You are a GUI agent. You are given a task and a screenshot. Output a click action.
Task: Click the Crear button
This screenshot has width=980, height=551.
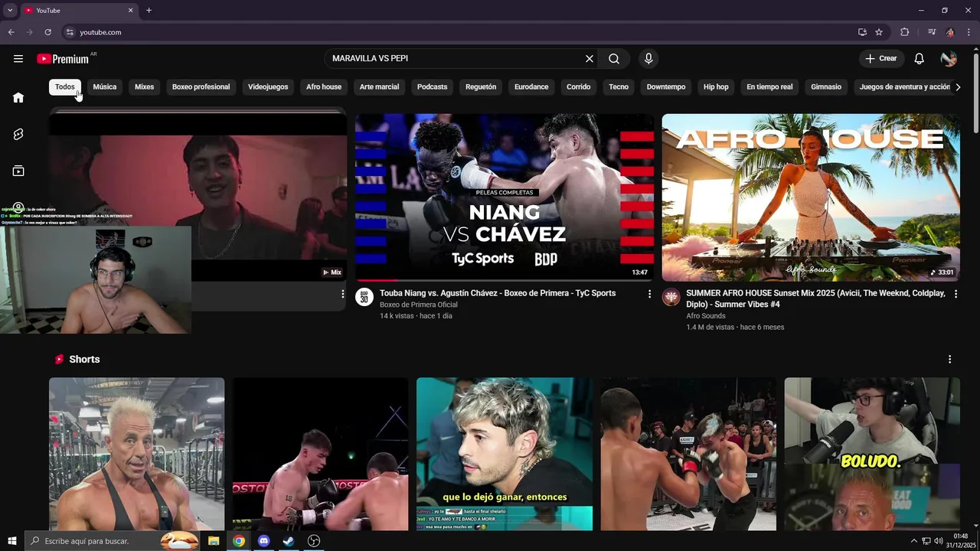(881, 59)
